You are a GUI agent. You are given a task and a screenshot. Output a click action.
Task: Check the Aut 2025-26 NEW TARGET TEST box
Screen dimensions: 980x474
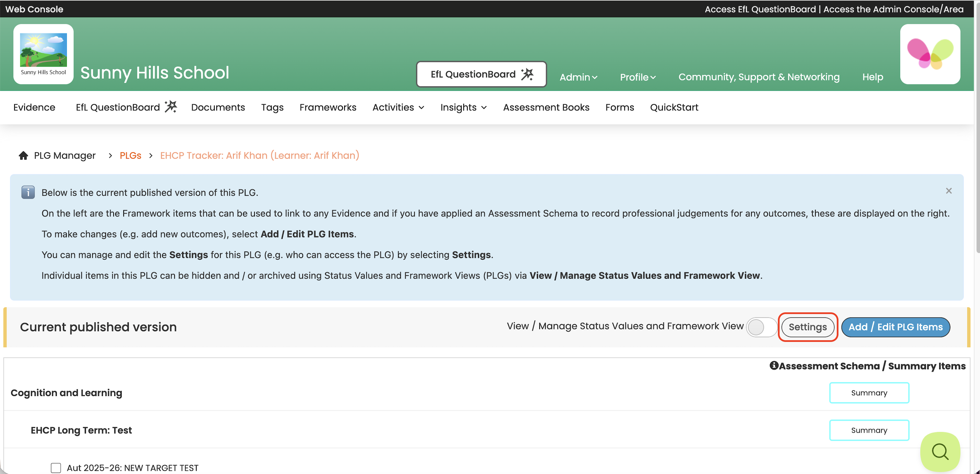[x=56, y=467]
